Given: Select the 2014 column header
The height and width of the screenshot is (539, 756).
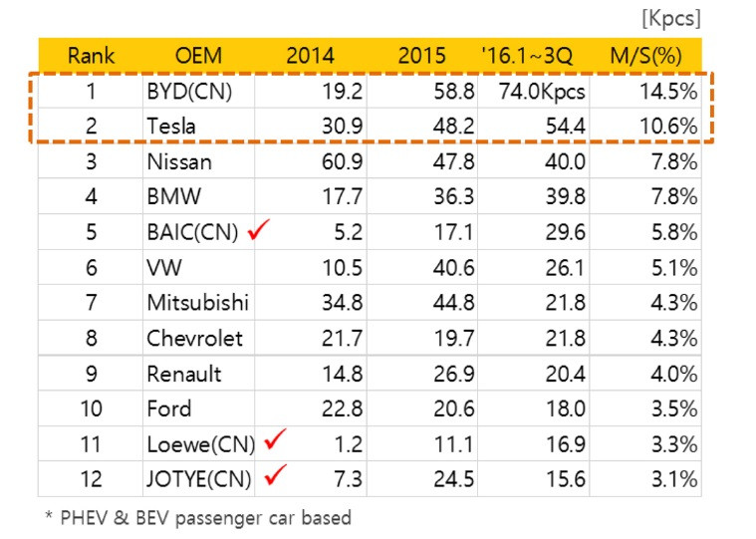Looking at the screenshot, I should pyautogui.click(x=310, y=56).
